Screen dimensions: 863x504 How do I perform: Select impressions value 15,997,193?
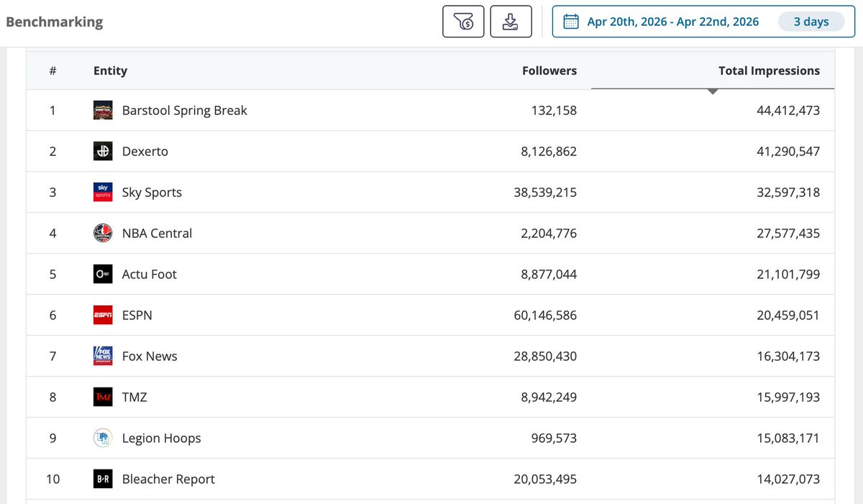coord(787,397)
